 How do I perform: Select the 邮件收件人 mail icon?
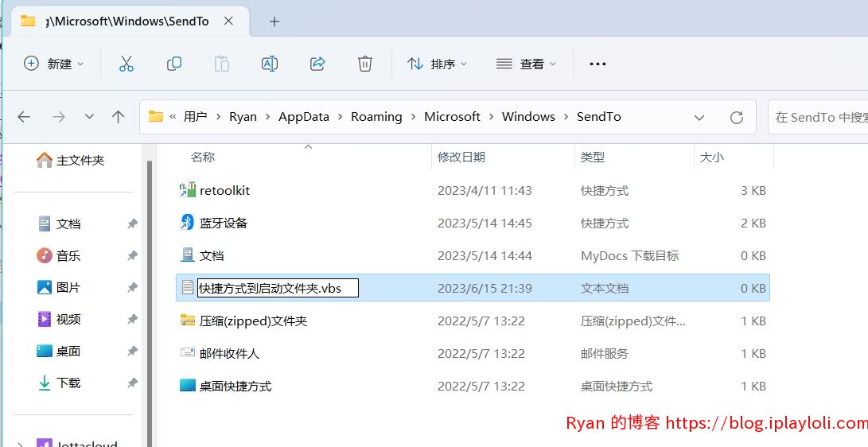188,352
